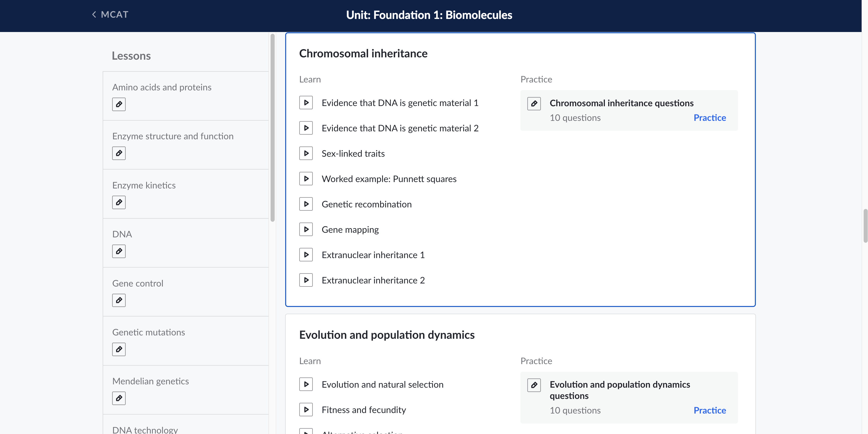Click play icon for Sex-linked traits video
This screenshot has height=434, width=868.
click(x=306, y=153)
